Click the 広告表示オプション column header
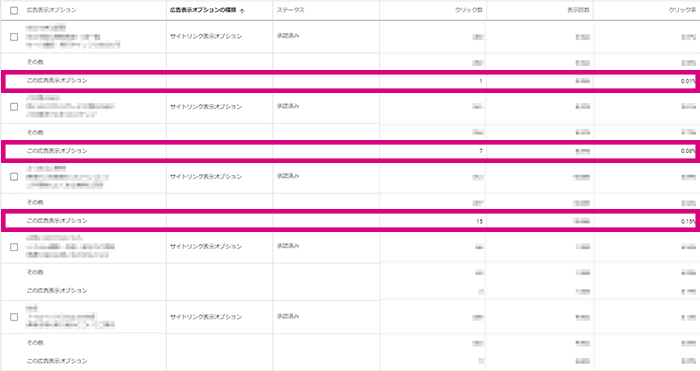 click(51, 10)
